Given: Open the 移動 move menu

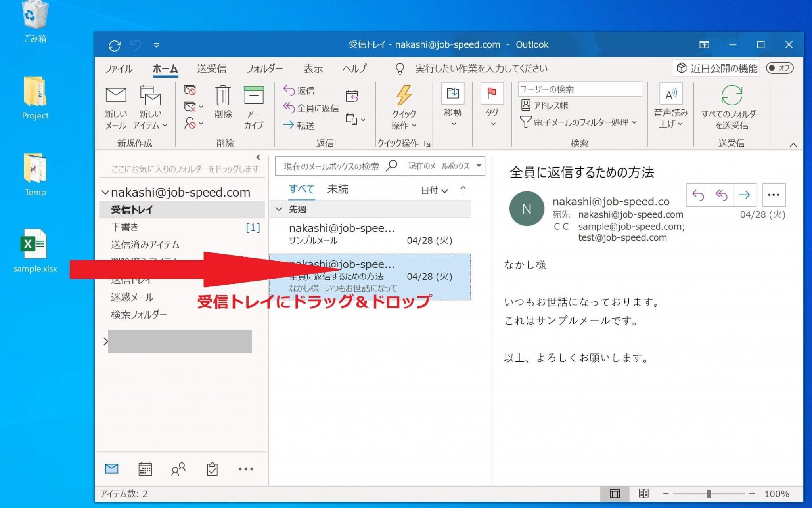Looking at the screenshot, I should (453, 105).
